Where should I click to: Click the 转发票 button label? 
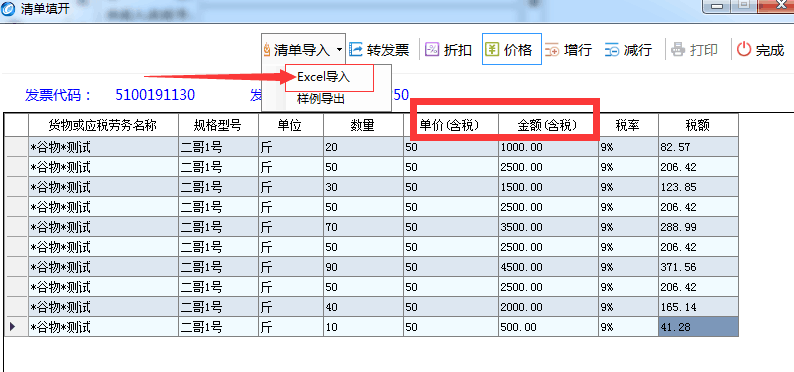388,50
